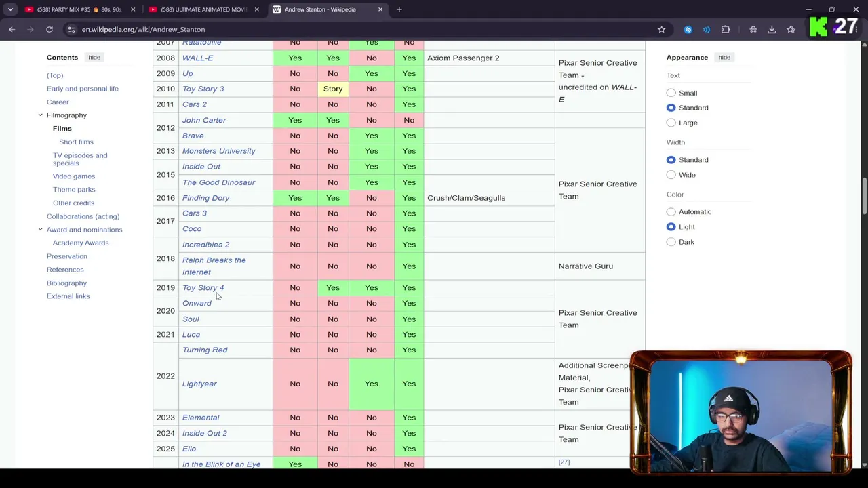Click the browser forward arrow
868x488 pixels.
pos(31,29)
